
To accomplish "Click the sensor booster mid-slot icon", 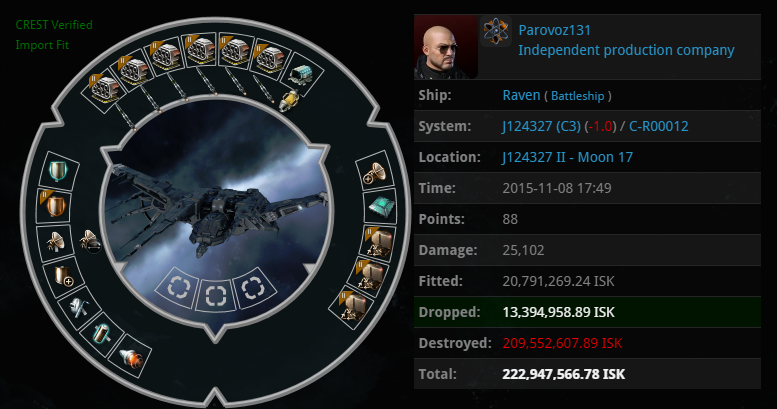I will pyautogui.click(x=54, y=241).
